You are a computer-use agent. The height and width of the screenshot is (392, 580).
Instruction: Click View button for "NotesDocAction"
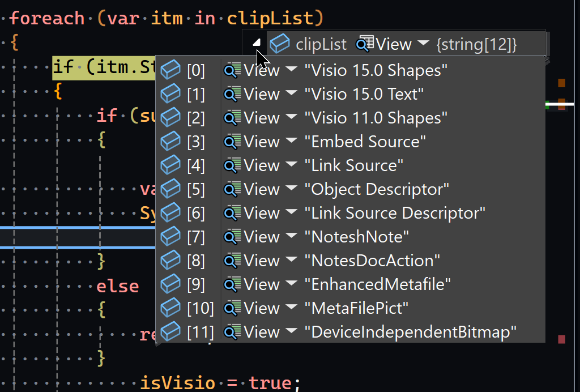261,261
